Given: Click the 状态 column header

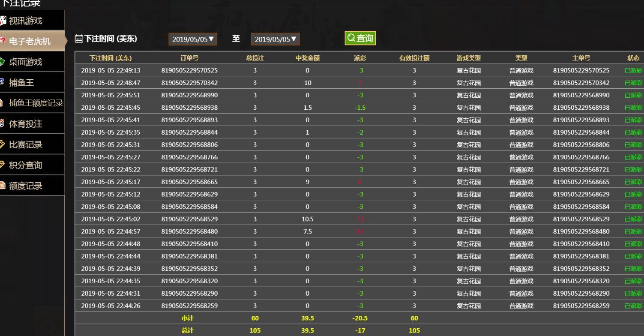Looking at the screenshot, I should pos(633,58).
